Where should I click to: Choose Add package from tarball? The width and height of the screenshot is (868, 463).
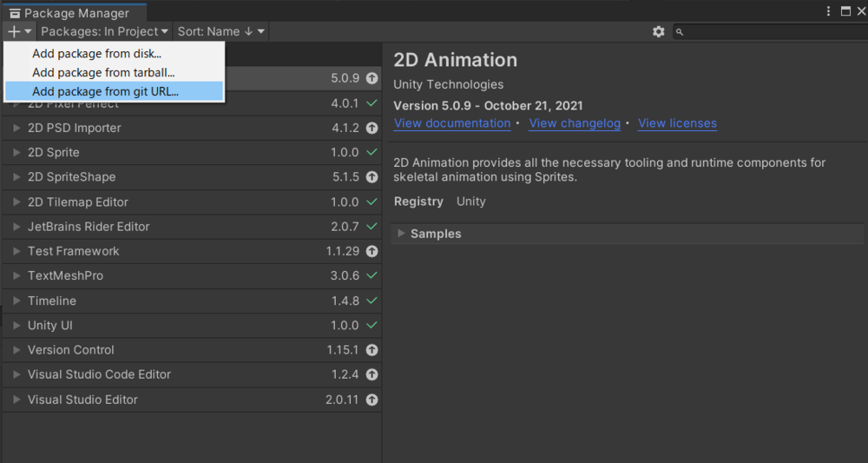tap(103, 72)
